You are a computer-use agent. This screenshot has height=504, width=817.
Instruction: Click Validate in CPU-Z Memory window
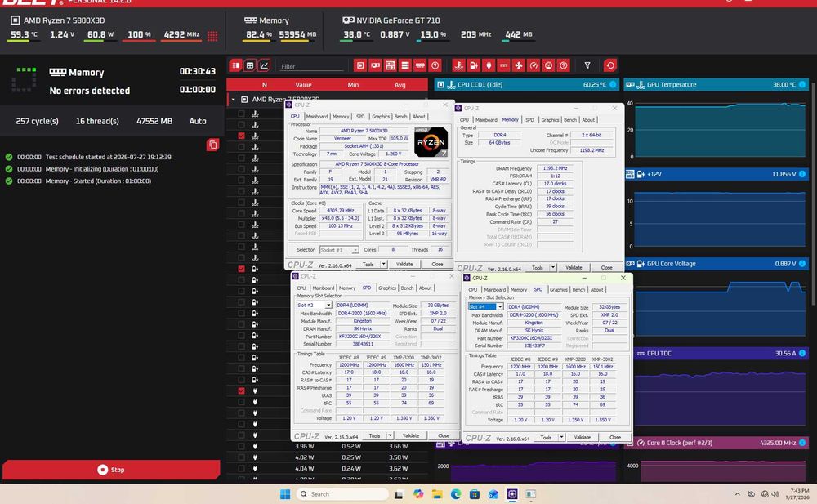(574, 267)
